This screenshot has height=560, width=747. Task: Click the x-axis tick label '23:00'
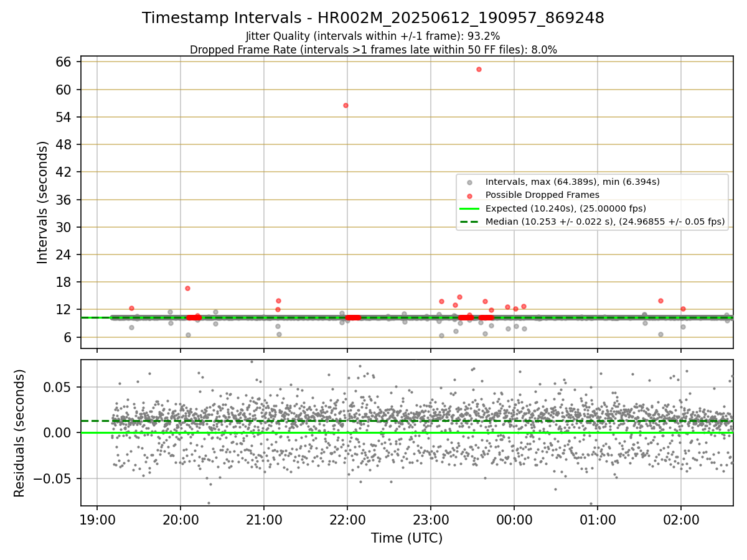coord(431,521)
